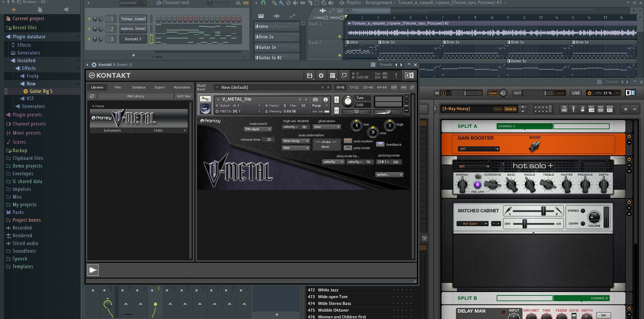Open Guitar Rig MSTR FX section
Image resolution: width=644 pixels, height=319 pixels.
click(610, 109)
